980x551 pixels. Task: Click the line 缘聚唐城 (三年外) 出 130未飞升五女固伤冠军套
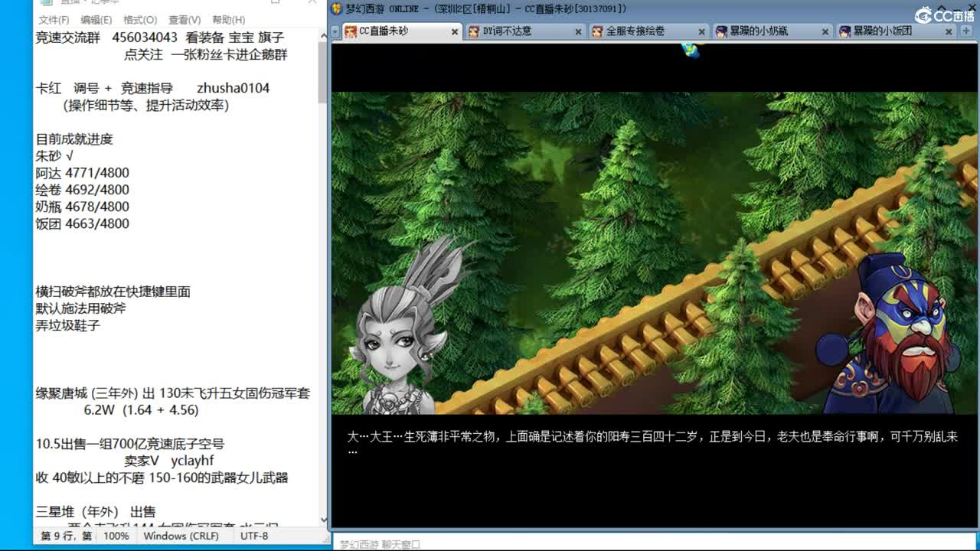click(173, 393)
